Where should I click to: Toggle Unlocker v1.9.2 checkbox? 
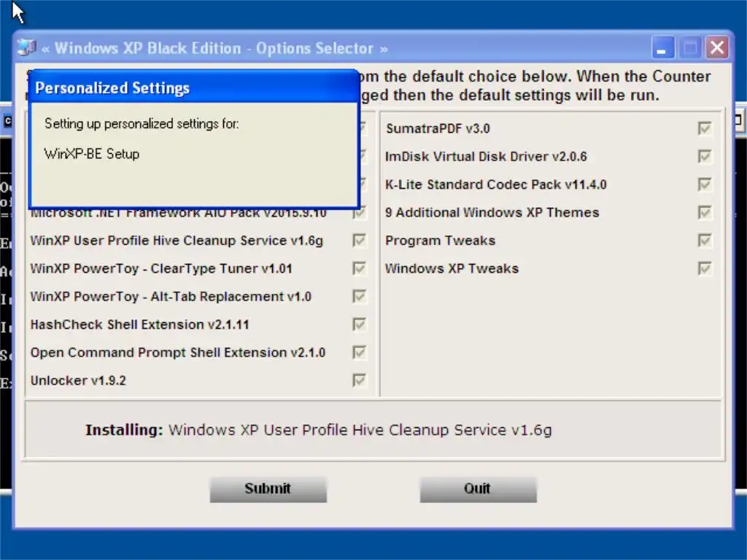point(360,381)
